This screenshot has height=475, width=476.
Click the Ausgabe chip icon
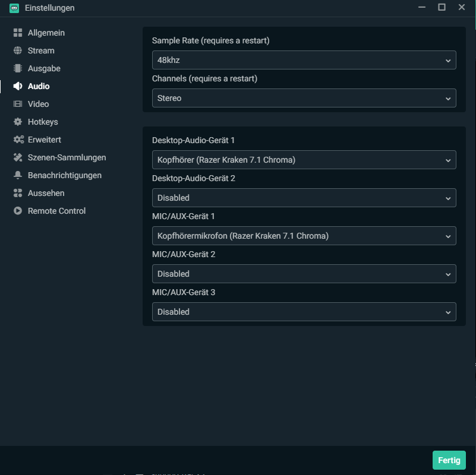[x=18, y=68]
